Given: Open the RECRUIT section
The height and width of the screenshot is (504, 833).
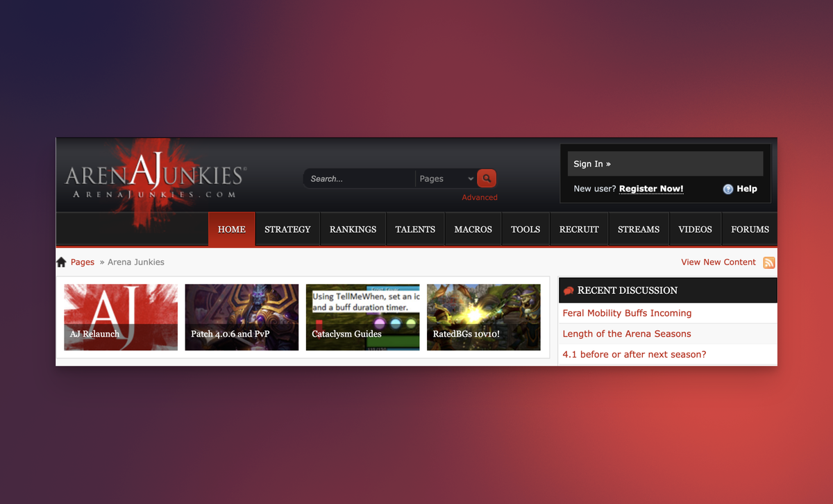Looking at the screenshot, I should [579, 229].
